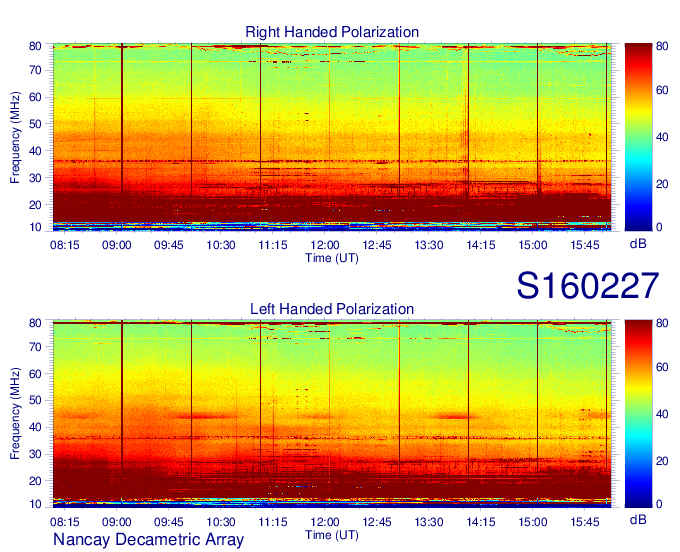
Task: Click the 70 MHz tick on the bottom frequency axis
Action: pos(35,347)
